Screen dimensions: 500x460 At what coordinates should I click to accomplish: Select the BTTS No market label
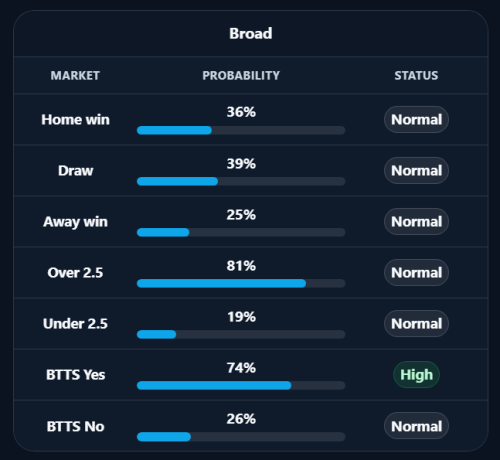[75, 426]
